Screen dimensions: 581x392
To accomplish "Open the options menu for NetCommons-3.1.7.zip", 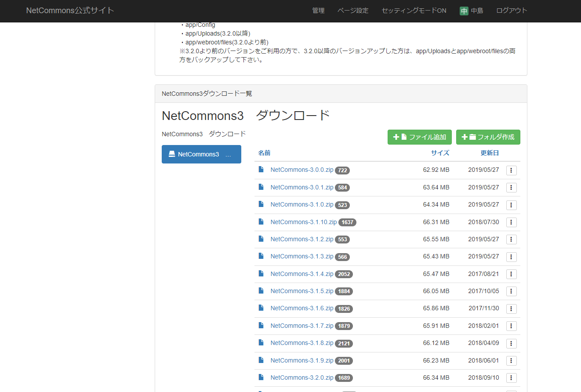I will tap(511, 326).
